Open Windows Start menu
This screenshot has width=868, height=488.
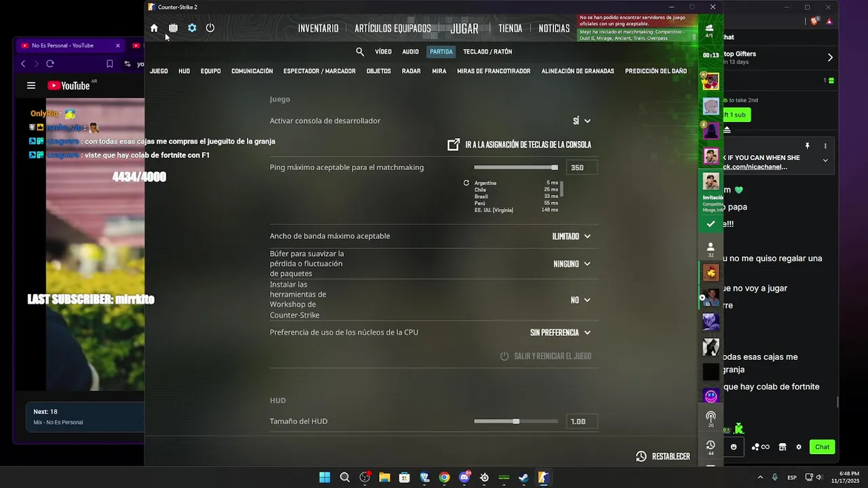tap(325, 477)
